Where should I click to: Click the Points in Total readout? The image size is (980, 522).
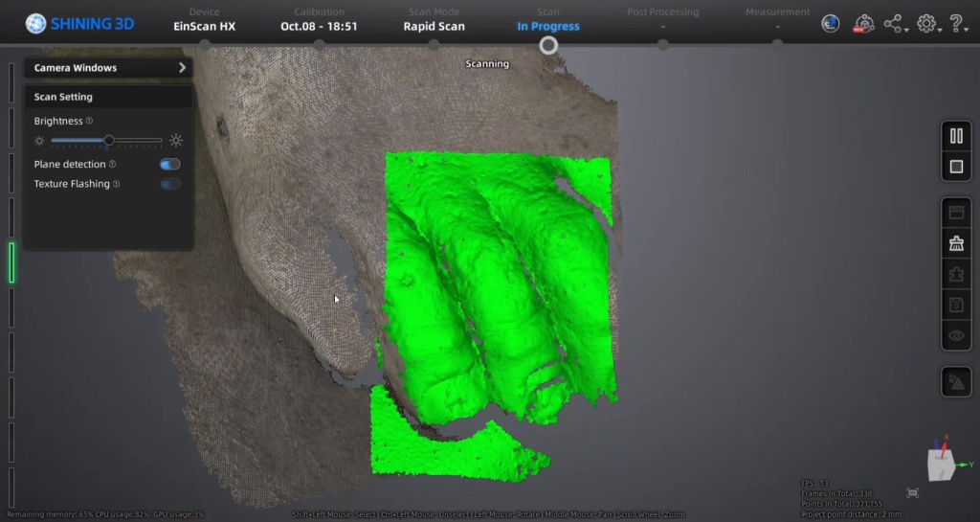(x=841, y=504)
